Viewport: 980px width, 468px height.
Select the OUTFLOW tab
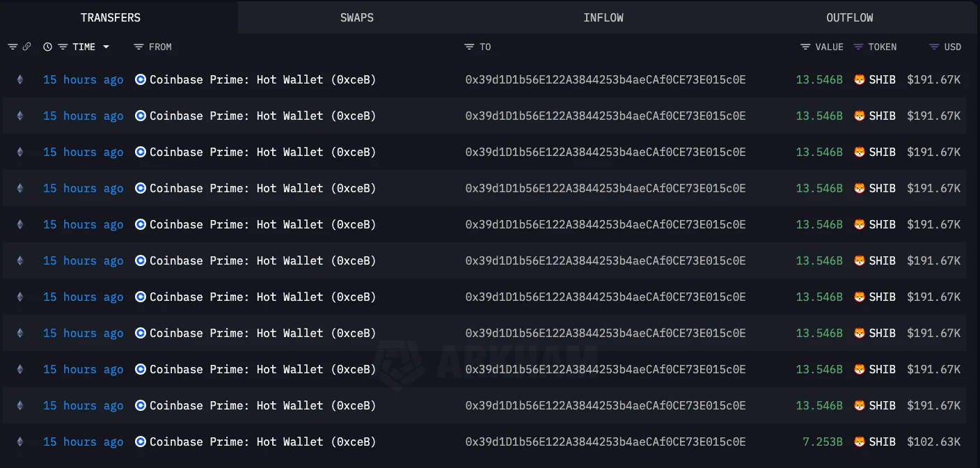coord(849,17)
